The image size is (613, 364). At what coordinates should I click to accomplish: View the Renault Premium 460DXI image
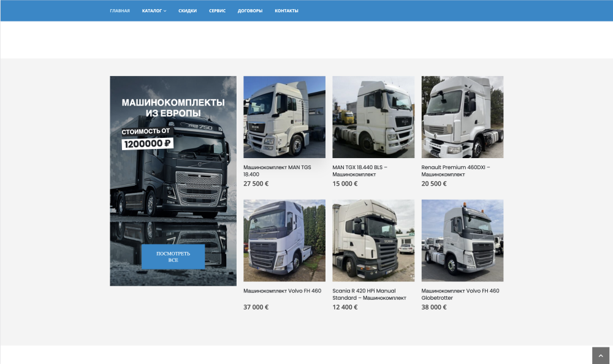point(462,117)
